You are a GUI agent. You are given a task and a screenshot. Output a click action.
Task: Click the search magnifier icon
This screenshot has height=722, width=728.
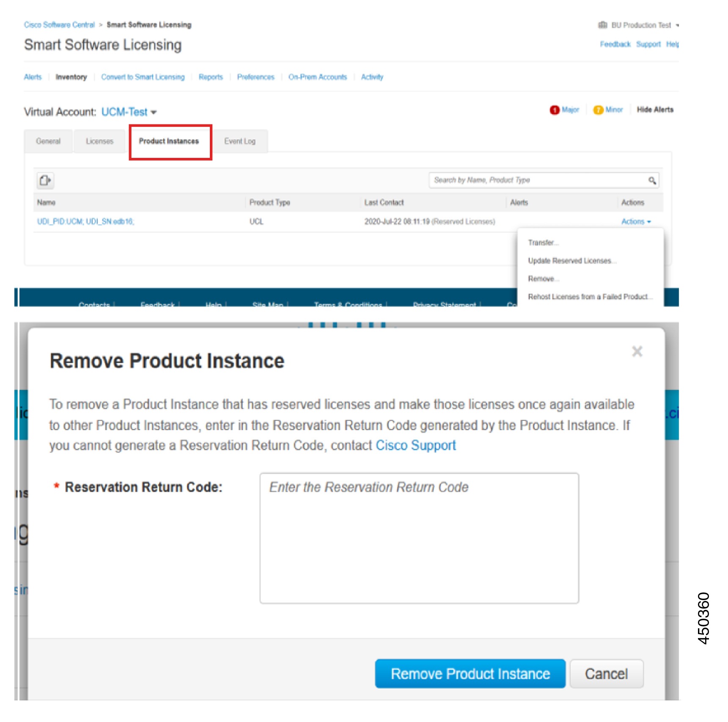pyautogui.click(x=652, y=181)
